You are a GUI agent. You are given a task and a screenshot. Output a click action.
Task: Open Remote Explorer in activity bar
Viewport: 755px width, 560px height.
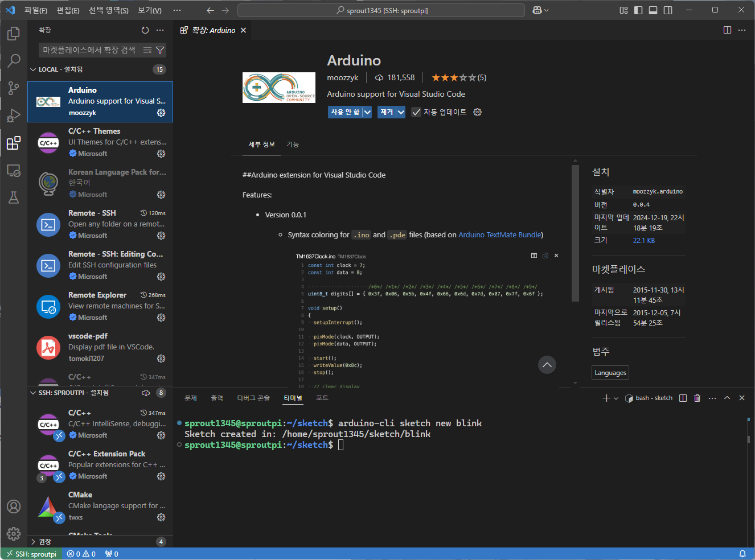click(14, 170)
